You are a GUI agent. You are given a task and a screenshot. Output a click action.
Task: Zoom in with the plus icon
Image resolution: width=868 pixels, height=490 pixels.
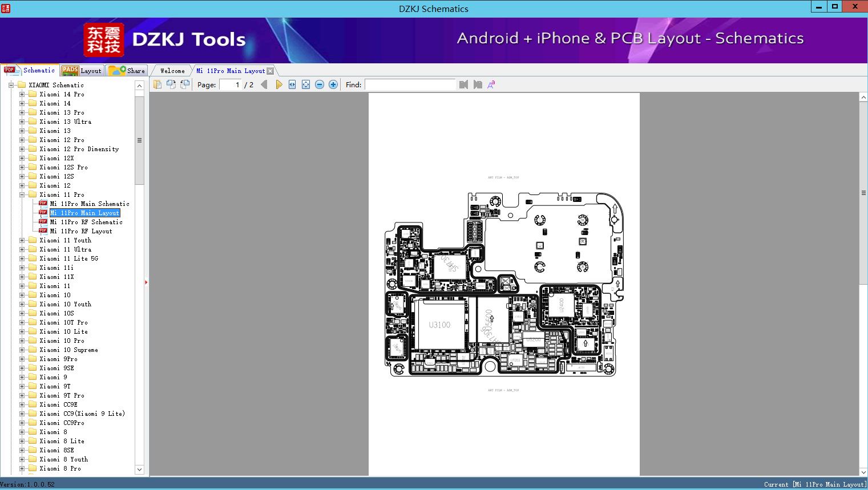(333, 84)
